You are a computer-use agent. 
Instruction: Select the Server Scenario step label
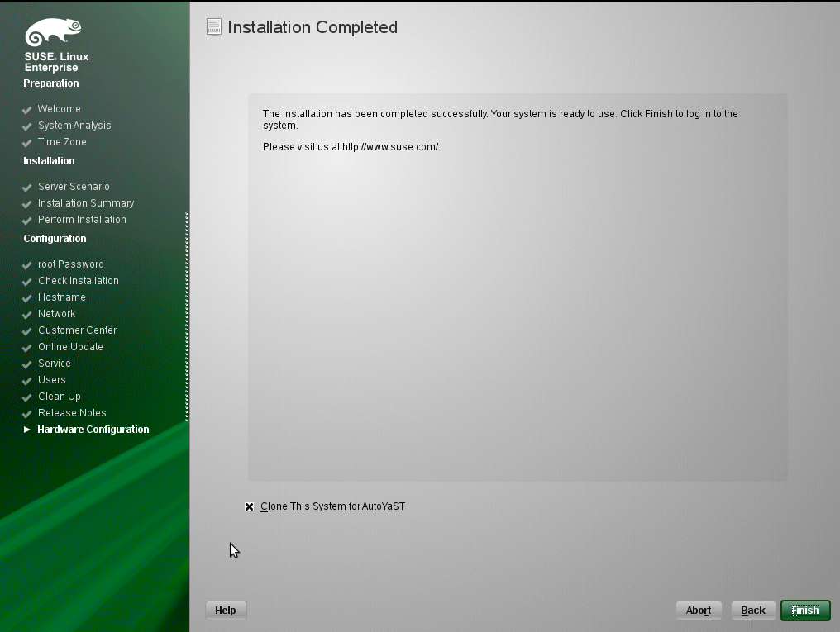[74, 186]
